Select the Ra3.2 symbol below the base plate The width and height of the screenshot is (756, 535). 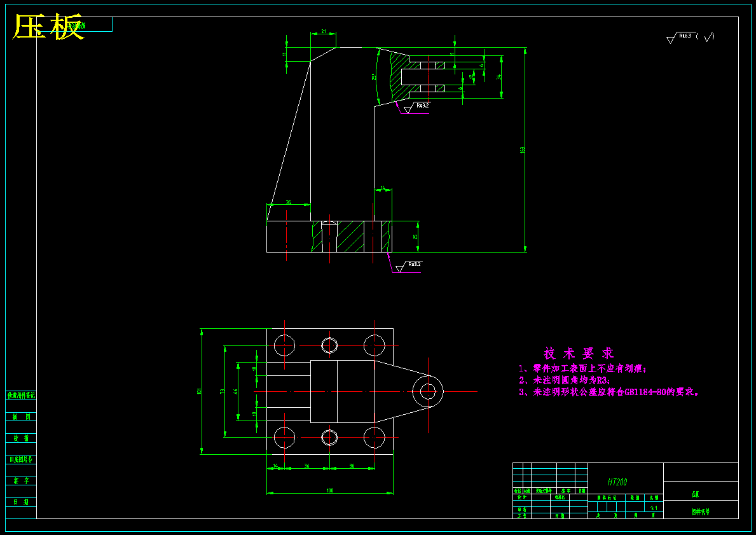tap(409, 267)
